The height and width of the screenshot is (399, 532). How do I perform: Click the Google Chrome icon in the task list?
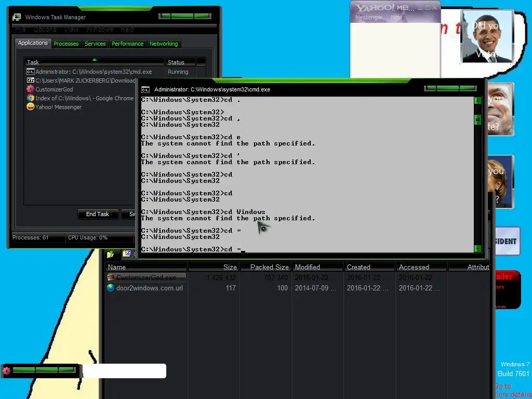pyautogui.click(x=31, y=98)
